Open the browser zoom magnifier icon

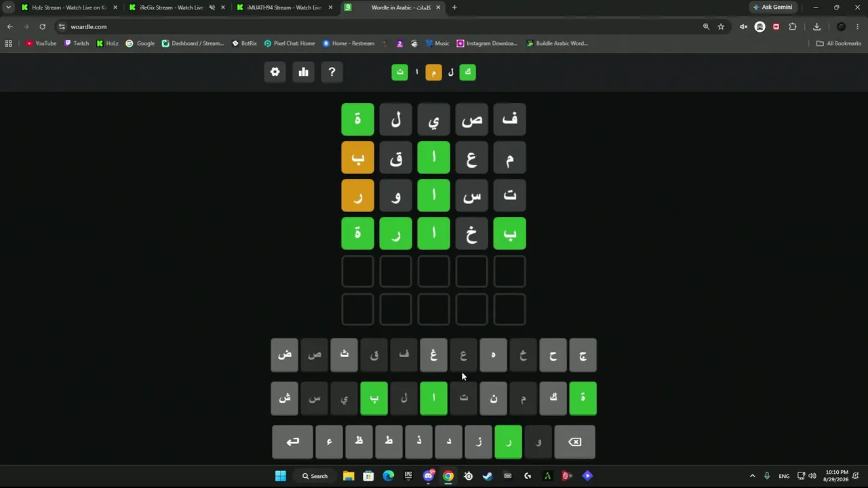(x=706, y=26)
